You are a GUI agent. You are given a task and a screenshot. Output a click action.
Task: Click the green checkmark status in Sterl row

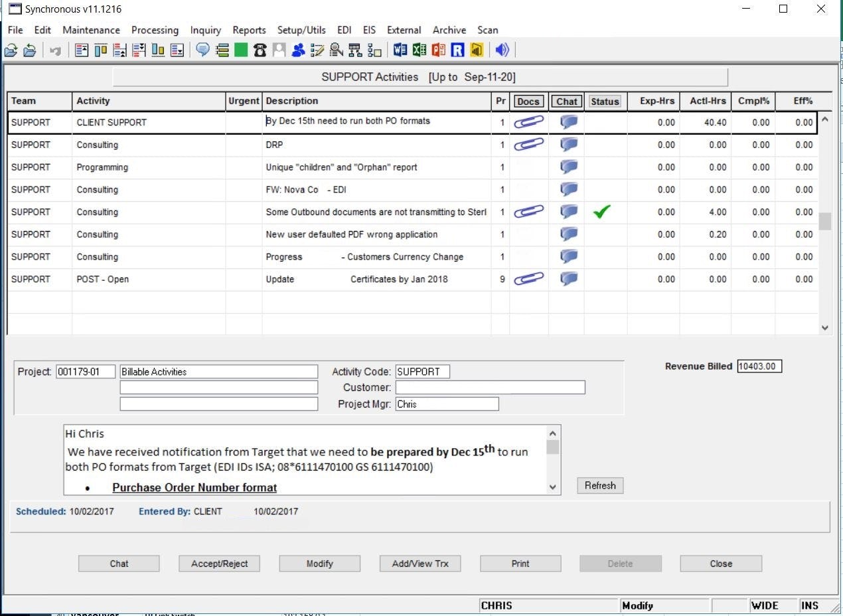pos(601,212)
